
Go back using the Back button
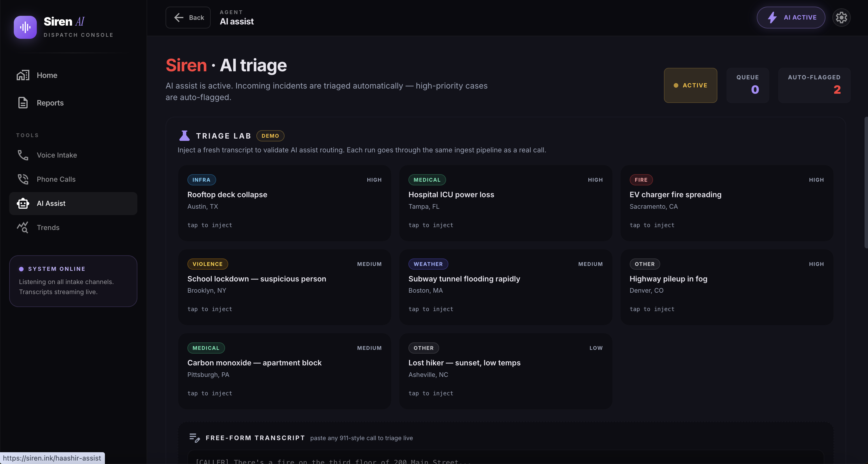point(188,18)
